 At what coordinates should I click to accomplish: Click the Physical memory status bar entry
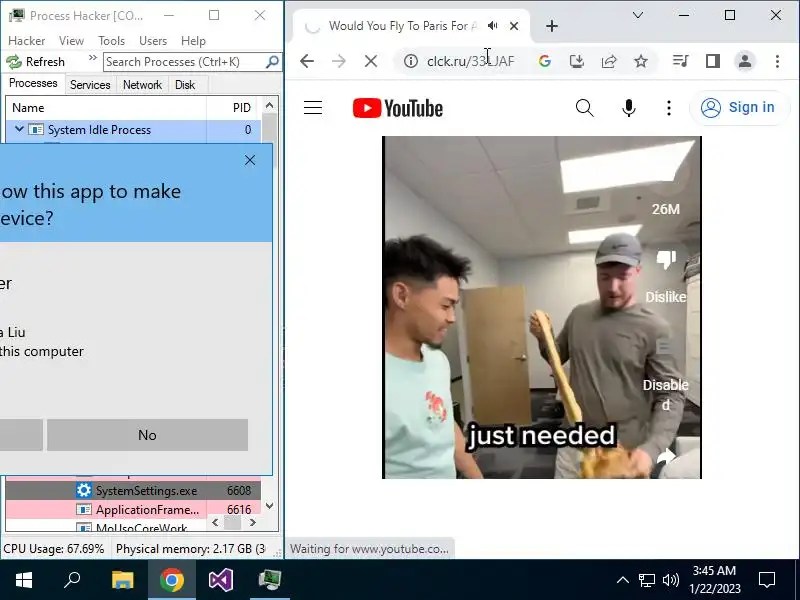coord(190,549)
